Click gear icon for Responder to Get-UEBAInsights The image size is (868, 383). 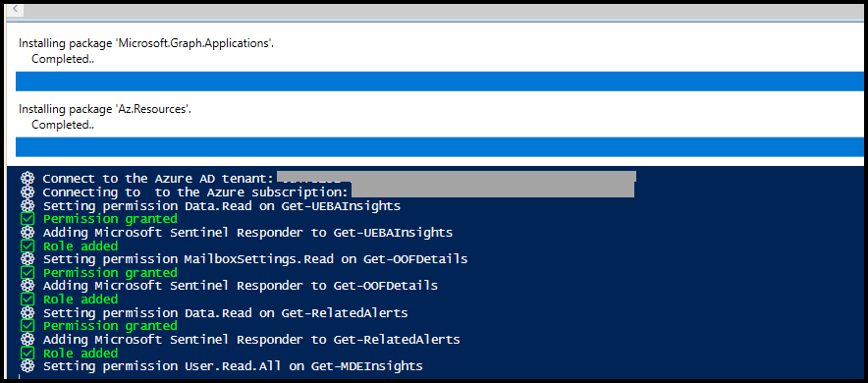point(27,233)
